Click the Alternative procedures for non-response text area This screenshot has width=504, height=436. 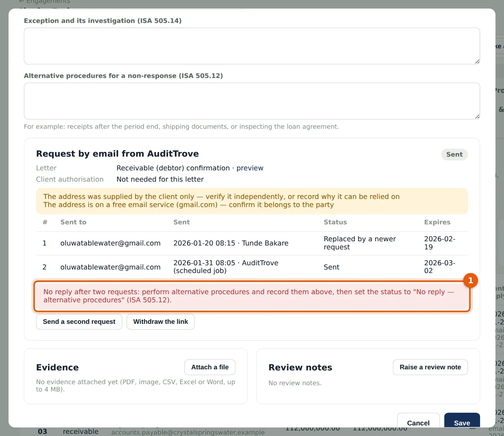tap(252, 101)
